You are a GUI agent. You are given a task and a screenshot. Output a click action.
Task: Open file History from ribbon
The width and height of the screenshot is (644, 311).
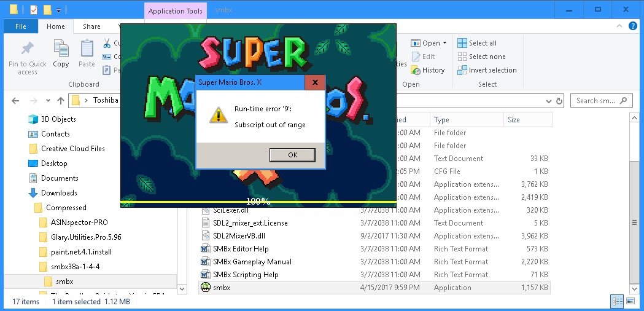coord(427,70)
